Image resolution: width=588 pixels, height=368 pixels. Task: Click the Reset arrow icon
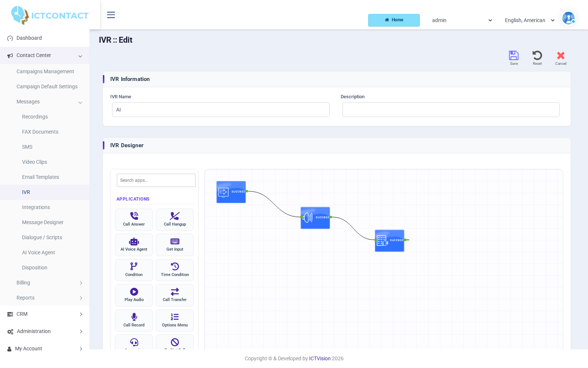pos(537,56)
